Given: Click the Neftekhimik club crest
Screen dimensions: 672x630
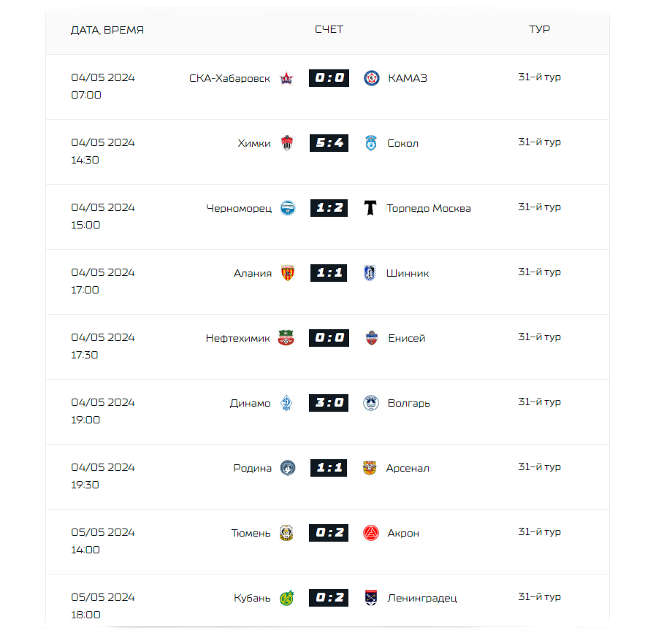Looking at the screenshot, I should click(286, 338).
